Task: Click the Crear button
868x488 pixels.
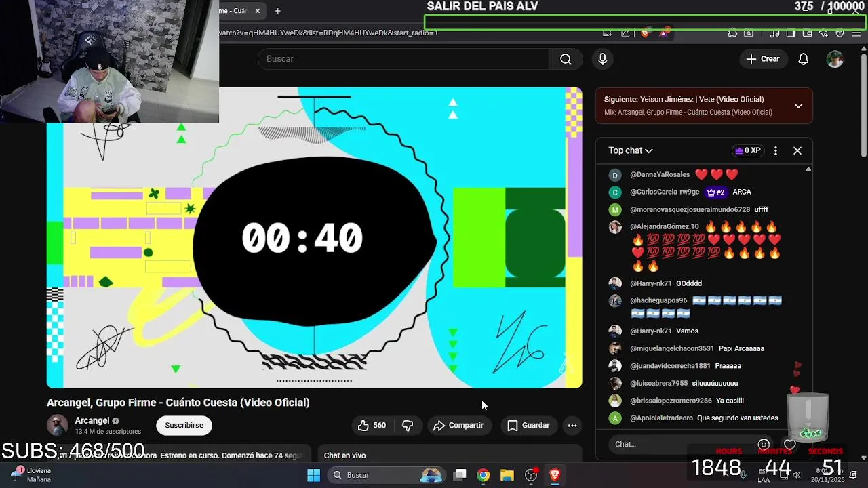Action: 764,59
